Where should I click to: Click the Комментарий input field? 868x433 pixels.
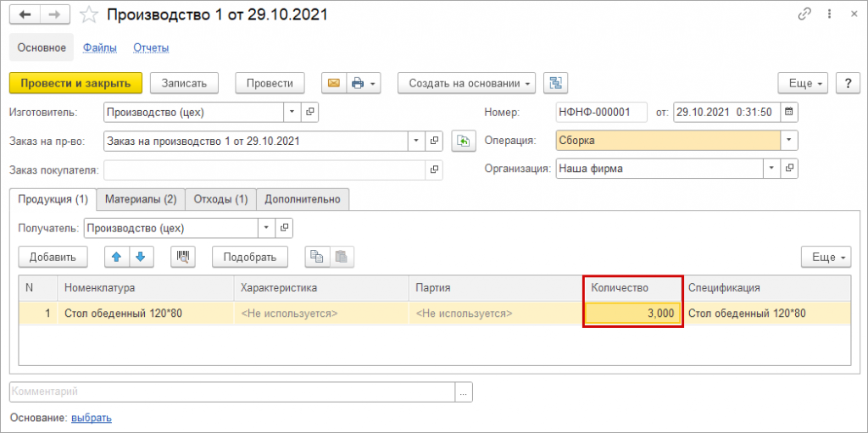point(231,391)
